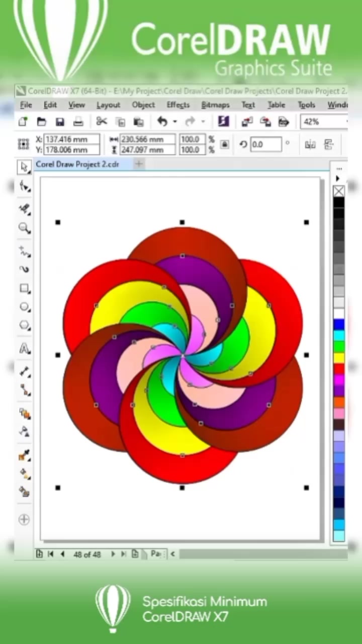Add a page before using left page-plus icon
Image resolution: width=362 pixels, height=644 pixels.
39,554
